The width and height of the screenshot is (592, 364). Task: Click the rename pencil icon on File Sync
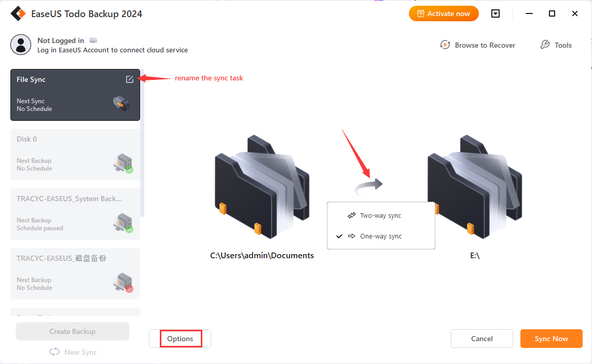click(x=130, y=79)
